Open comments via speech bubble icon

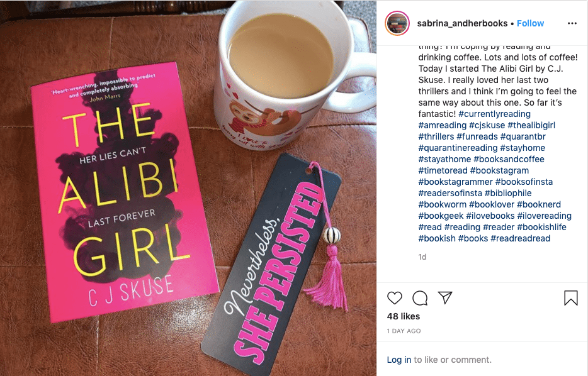[x=420, y=298]
